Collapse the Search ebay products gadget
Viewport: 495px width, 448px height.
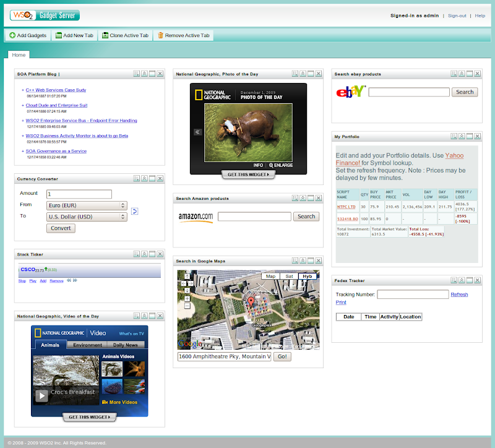click(x=462, y=74)
